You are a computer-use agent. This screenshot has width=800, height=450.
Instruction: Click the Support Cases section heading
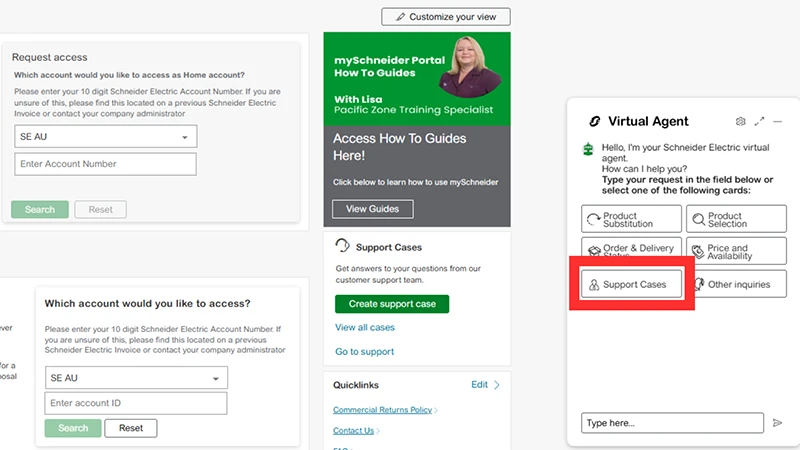[x=389, y=247]
